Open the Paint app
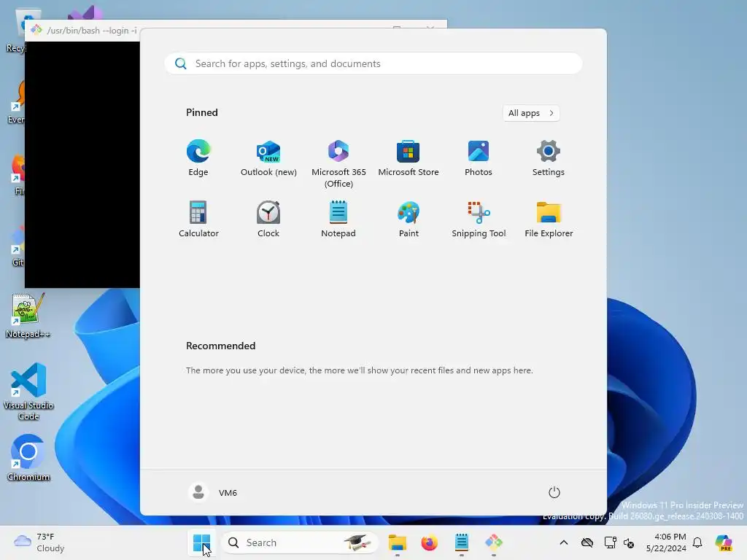Viewport: 747px width, 560px height. click(x=409, y=219)
